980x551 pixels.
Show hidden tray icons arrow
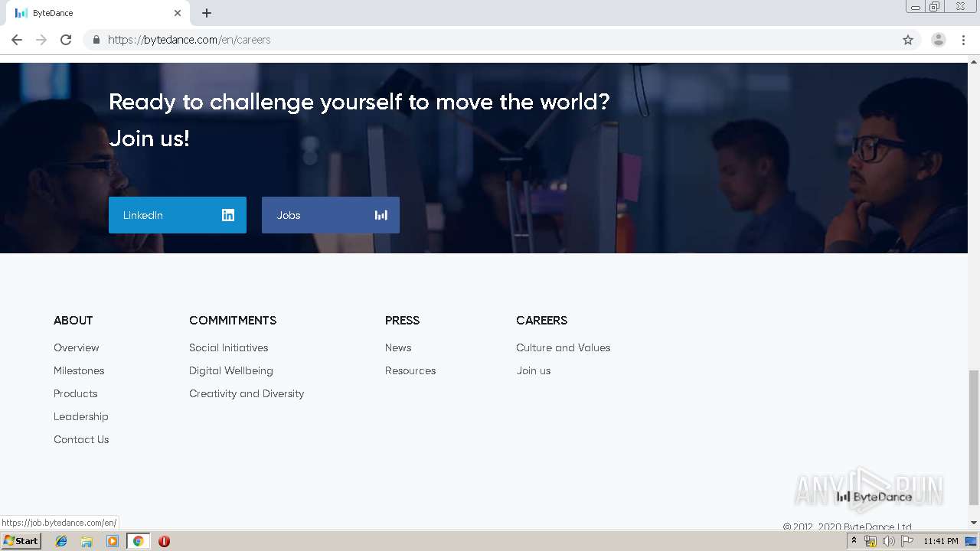tap(854, 540)
